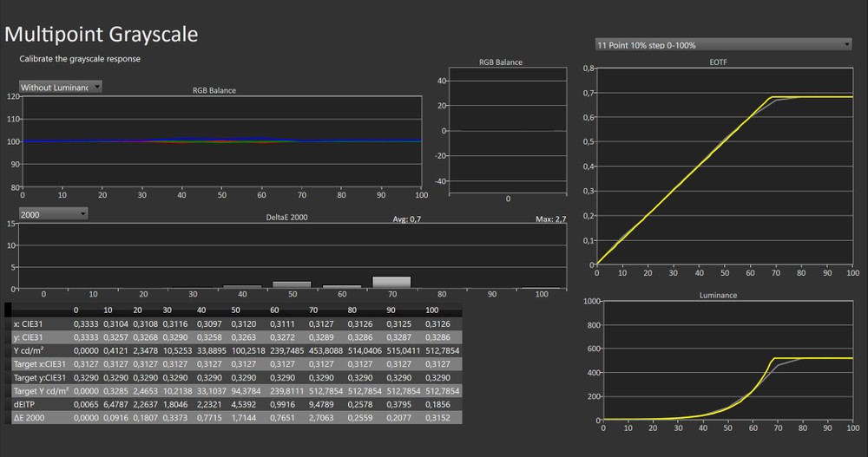Click the ΔE 2000 row header

(x=30, y=417)
